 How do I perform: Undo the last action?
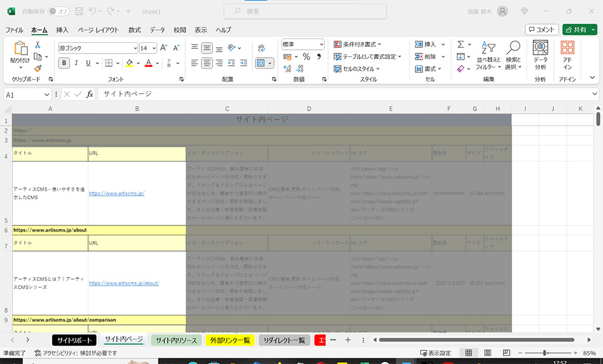pos(92,12)
